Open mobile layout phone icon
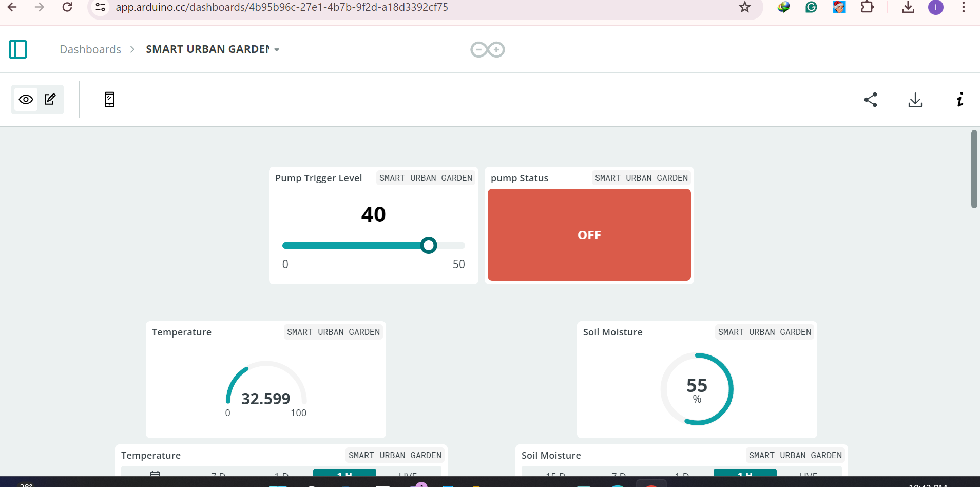980x487 pixels. (x=109, y=99)
